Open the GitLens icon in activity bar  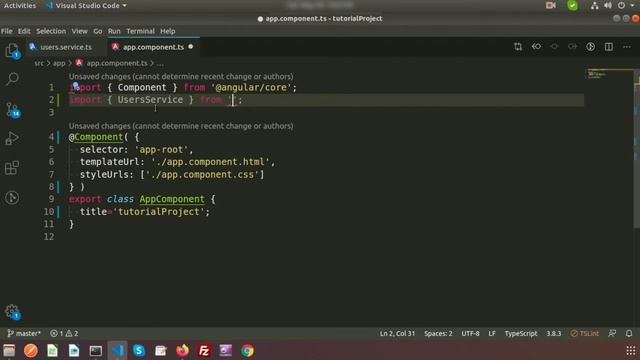tap(12, 198)
